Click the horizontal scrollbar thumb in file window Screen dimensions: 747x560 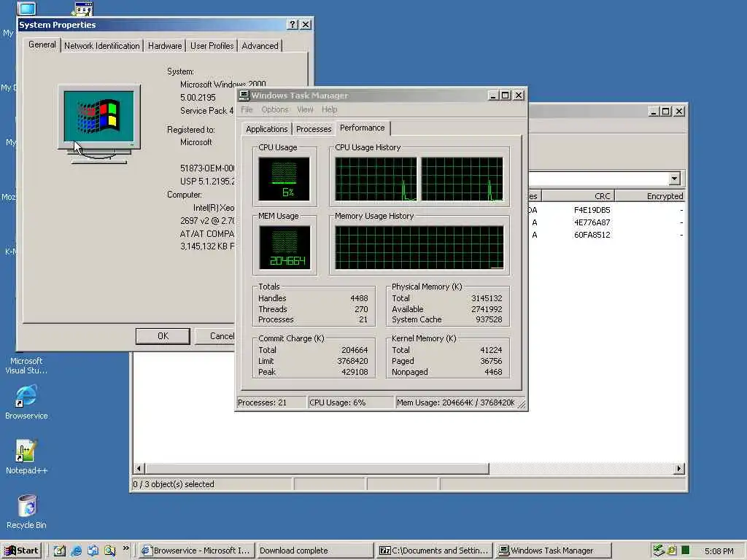pos(317,469)
